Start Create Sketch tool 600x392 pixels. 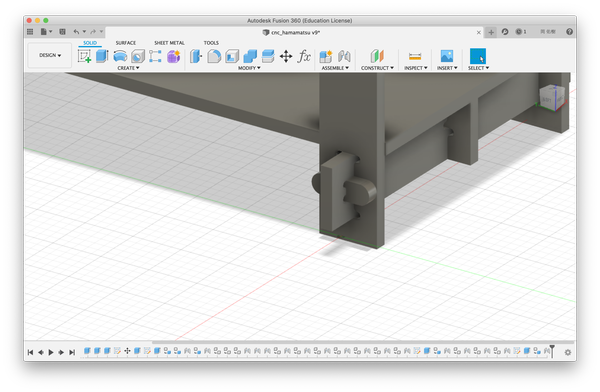(x=84, y=56)
